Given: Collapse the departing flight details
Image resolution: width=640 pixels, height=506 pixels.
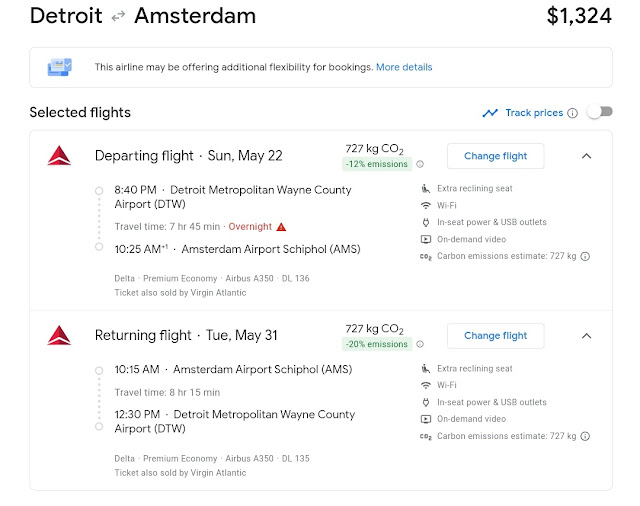Looking at the screenshot, I should pos(586,156).
